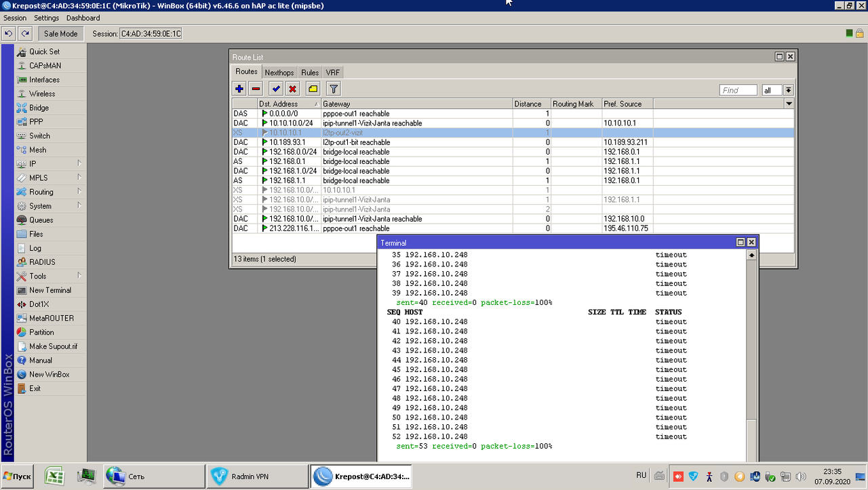
Task: Select route 10.189.93.1 row
Action: [513, 142]
